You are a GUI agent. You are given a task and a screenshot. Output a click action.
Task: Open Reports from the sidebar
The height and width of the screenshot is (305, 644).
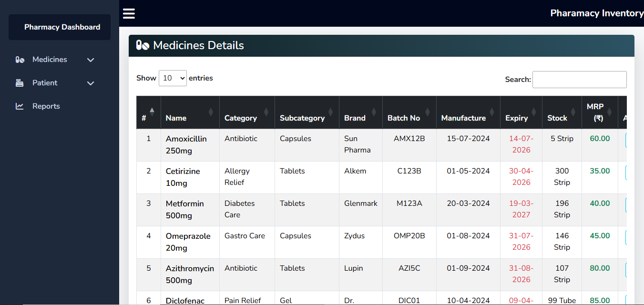click(46, 106)
